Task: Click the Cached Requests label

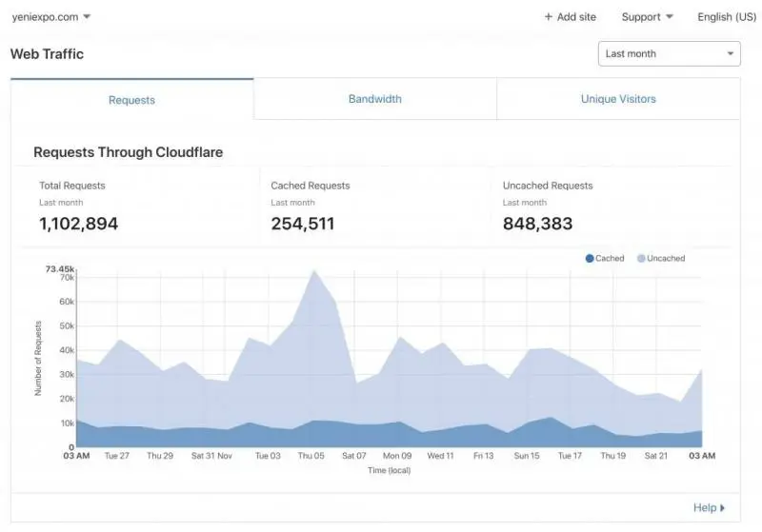Action: coord(311,186)
